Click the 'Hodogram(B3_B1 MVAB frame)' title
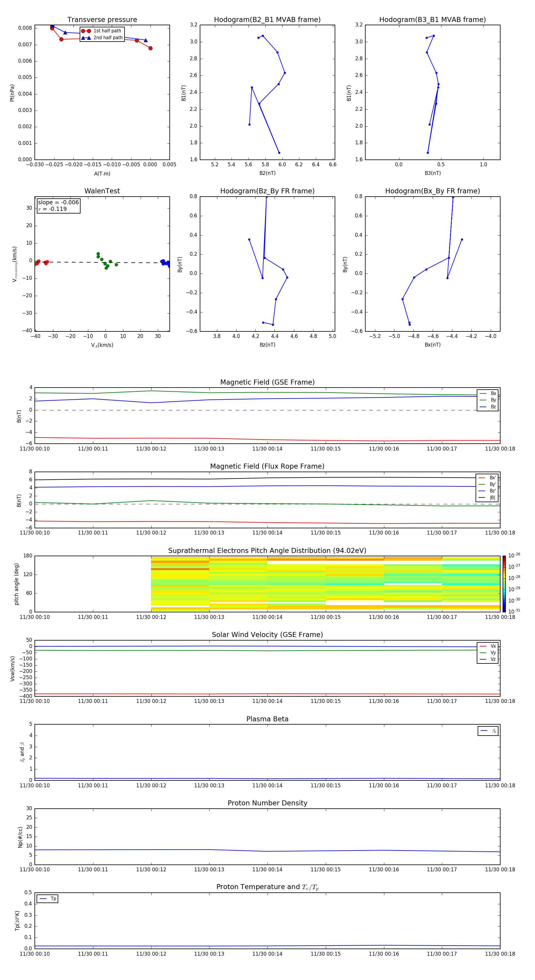 pos(432,20)
